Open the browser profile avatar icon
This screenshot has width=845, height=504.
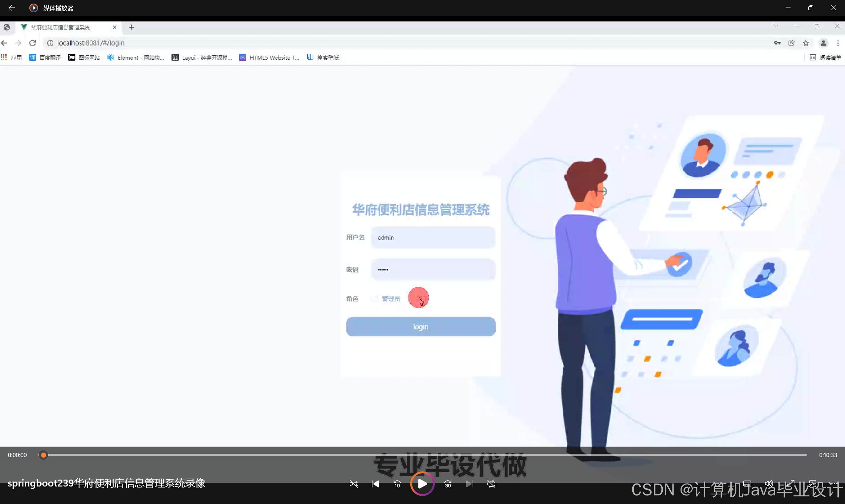coord(823,43)
